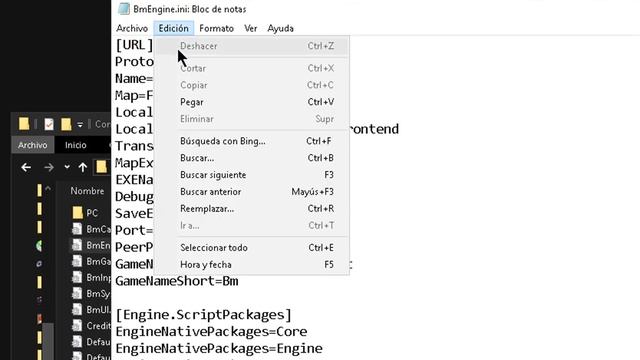640x360 pixels.
Task: Click the navigation pane scroll up arrow
Action: click(x=48, y=189)
